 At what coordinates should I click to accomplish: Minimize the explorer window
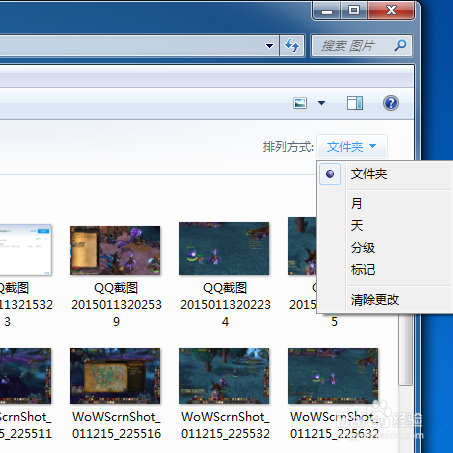click(x=327, y=11)
